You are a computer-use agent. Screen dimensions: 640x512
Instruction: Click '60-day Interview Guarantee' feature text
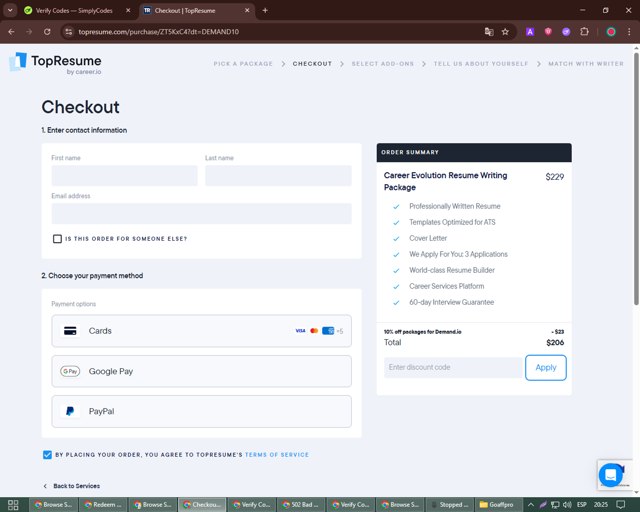coord(451,302)
